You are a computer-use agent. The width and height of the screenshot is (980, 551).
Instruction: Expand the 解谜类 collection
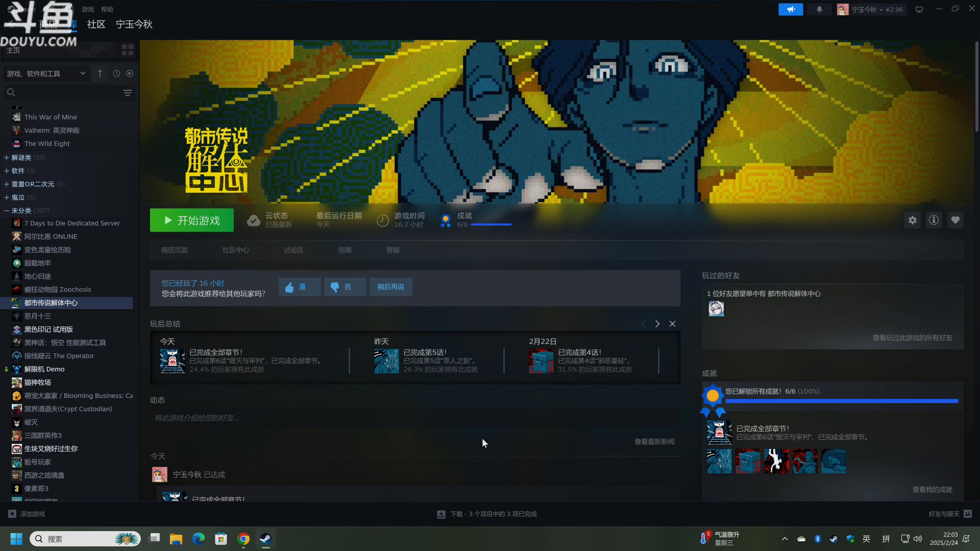7,158
